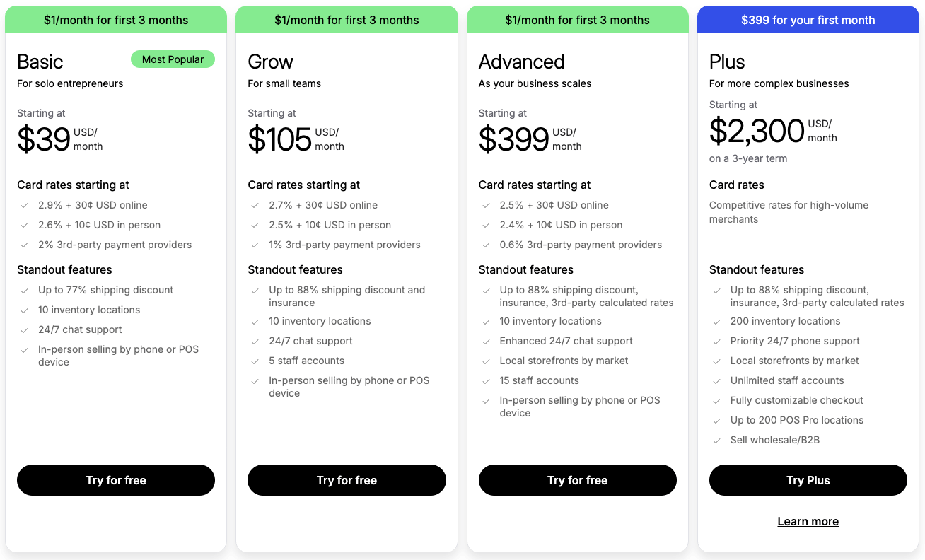The width and height of the screenshot is (925, 560).
Task: Click the checkmark next to "10 inventory locations" under Grow
Action: [x=255, y=321]
